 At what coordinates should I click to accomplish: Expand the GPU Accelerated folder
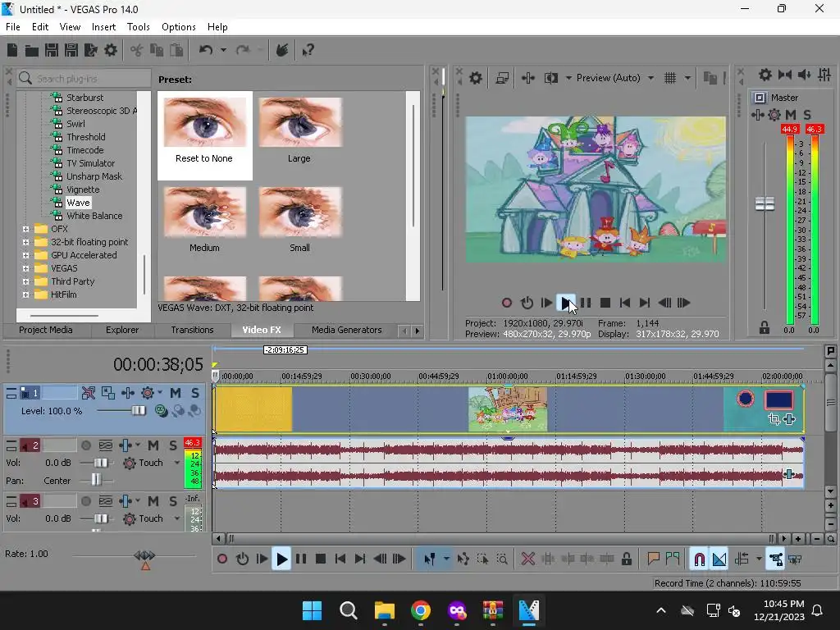[x=25, y=255]
